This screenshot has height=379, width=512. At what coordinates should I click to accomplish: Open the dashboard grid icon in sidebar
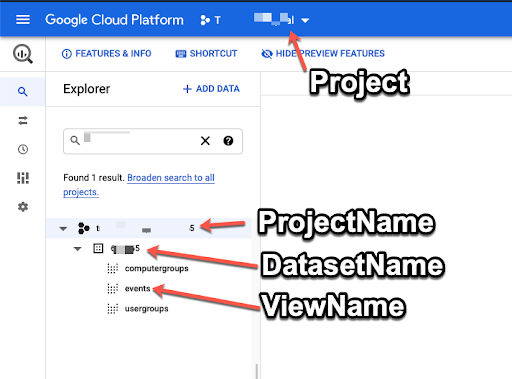pyautogui.click(x=23, y=178)
